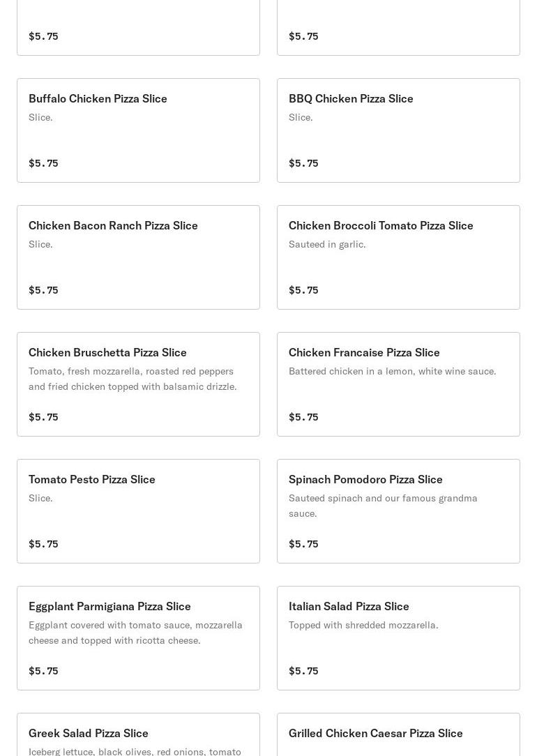Click the price on Eggplant Parmigiana Pizza Slice card
This screenshot has height=756, width=537.
[43, 671]
